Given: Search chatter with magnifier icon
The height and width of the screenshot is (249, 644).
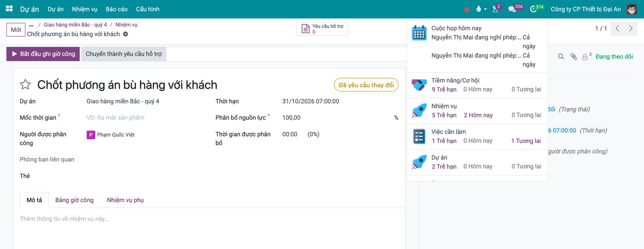Looking at the screenshot, I should [x=561, y=57].
